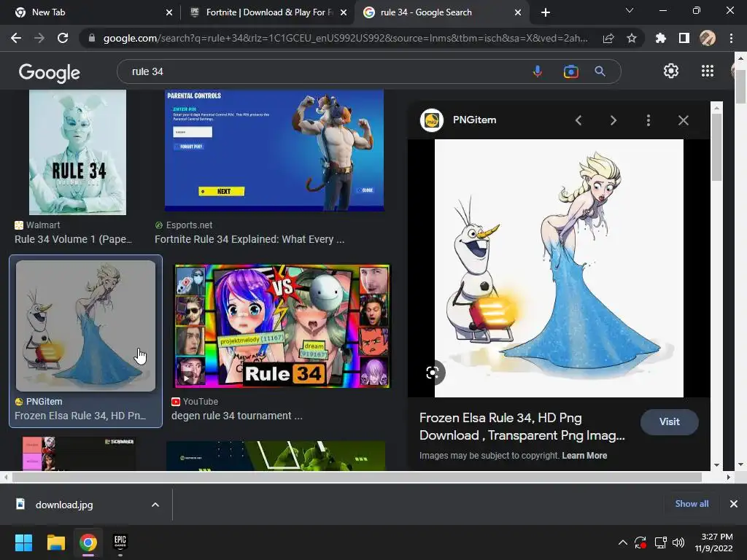Click Show all downloads
This screenshot has width=747, height=560.
tap(692, 504)
